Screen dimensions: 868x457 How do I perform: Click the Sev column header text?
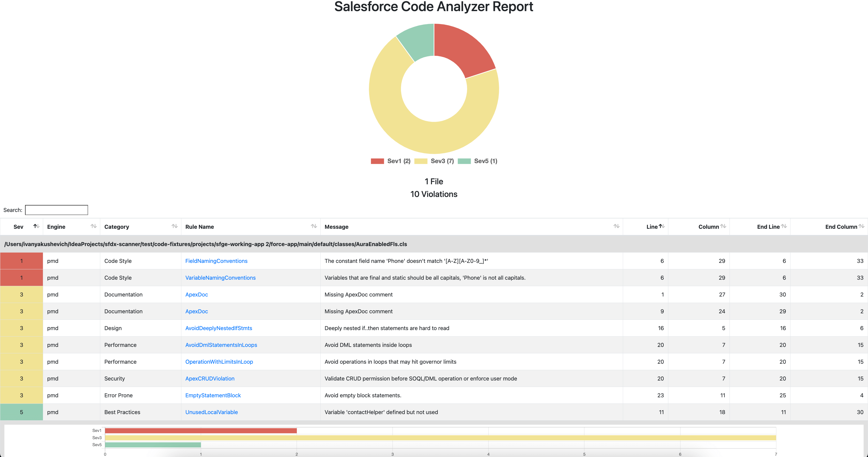point(18,227)
